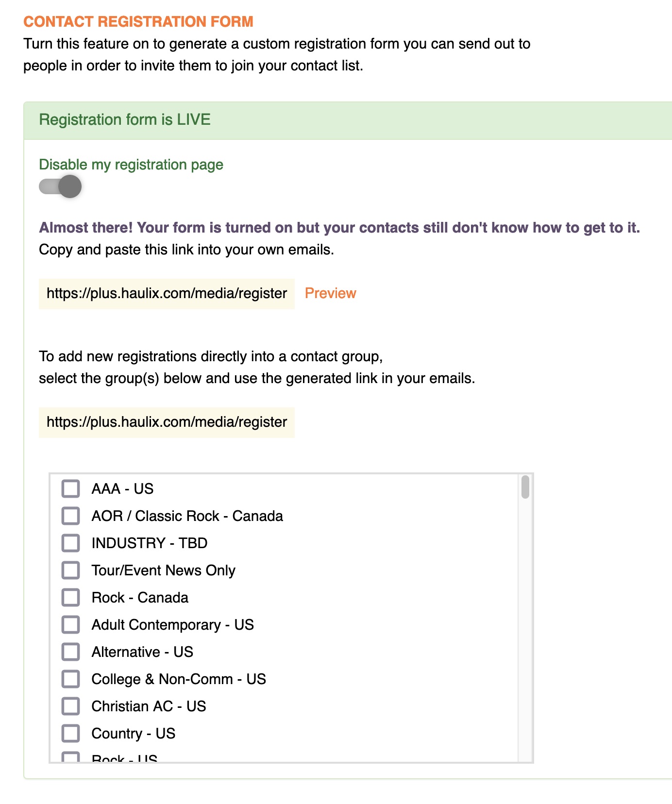The width and height of the screenshot is (672, 804).
Task: Click the Alternative - US group label
Action: [142, 652]
